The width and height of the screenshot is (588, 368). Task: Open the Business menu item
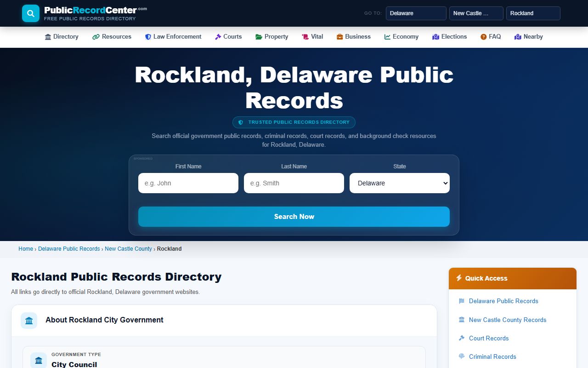(x=354, y=37)
